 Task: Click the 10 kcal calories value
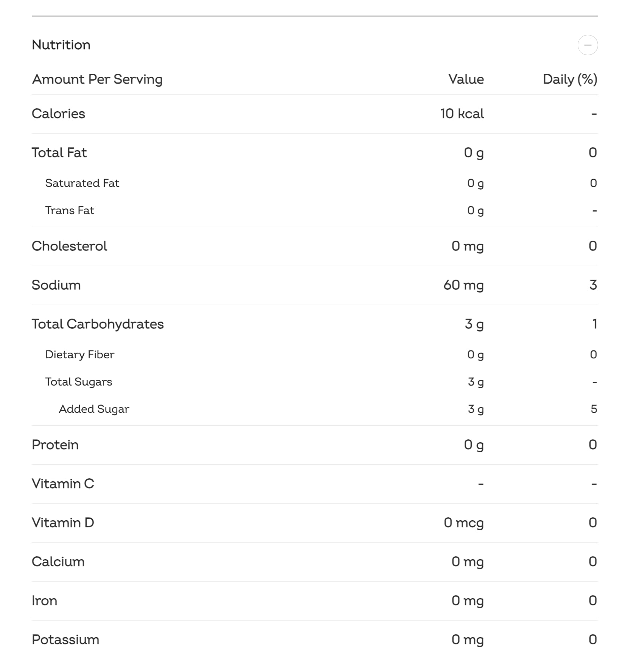pos(462,114)
